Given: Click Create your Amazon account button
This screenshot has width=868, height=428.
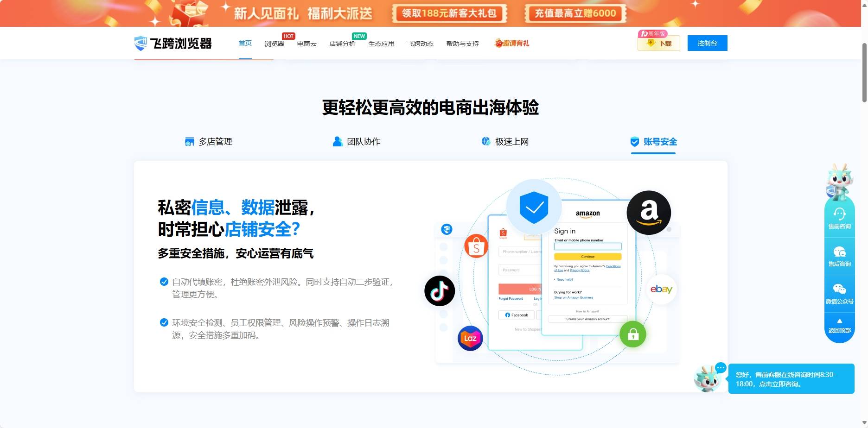Looking at the screenshot, I should coord(587,319).
